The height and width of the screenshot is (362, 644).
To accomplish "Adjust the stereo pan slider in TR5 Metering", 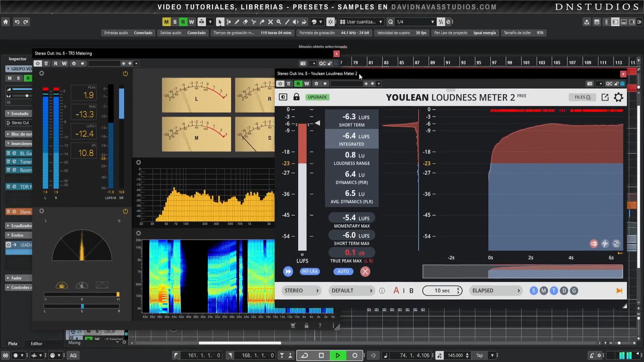I will pos(82,306).
